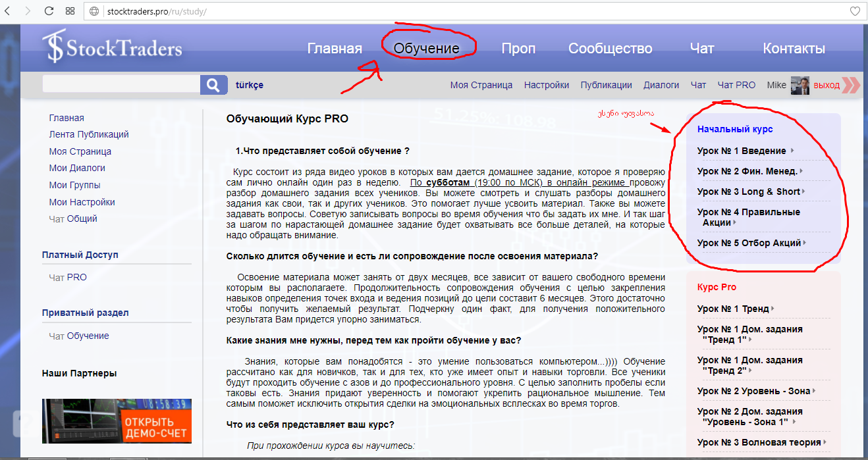
Task: Open Контакты in the top navigation
Action: 794,49
